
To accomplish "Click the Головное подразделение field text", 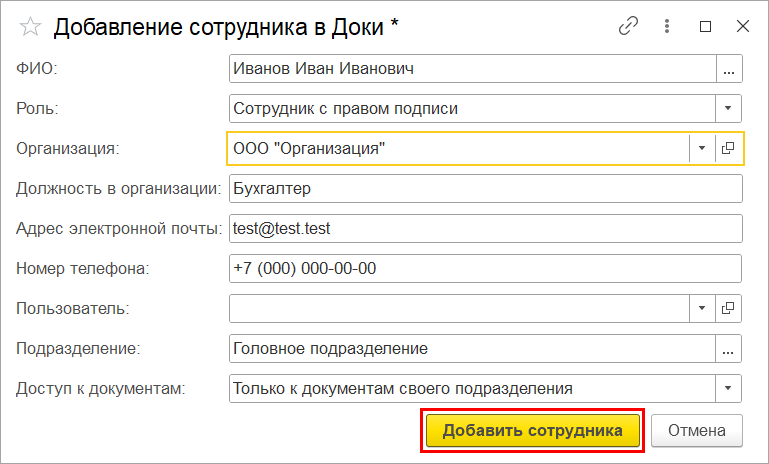I will coord(331,349).
